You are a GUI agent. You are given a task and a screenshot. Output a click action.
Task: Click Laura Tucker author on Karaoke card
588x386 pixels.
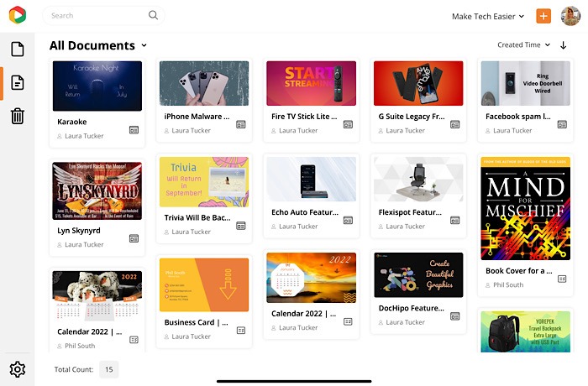[84, 136]
